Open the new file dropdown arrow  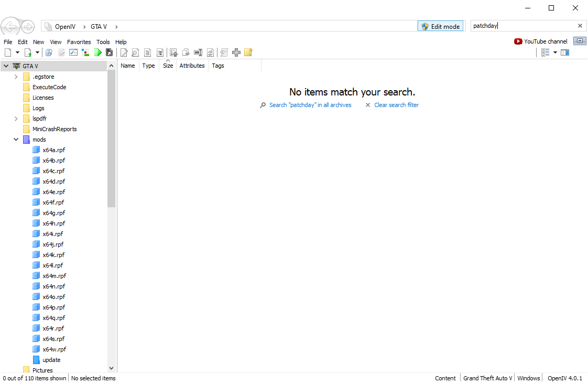click(x=17, y=52)
